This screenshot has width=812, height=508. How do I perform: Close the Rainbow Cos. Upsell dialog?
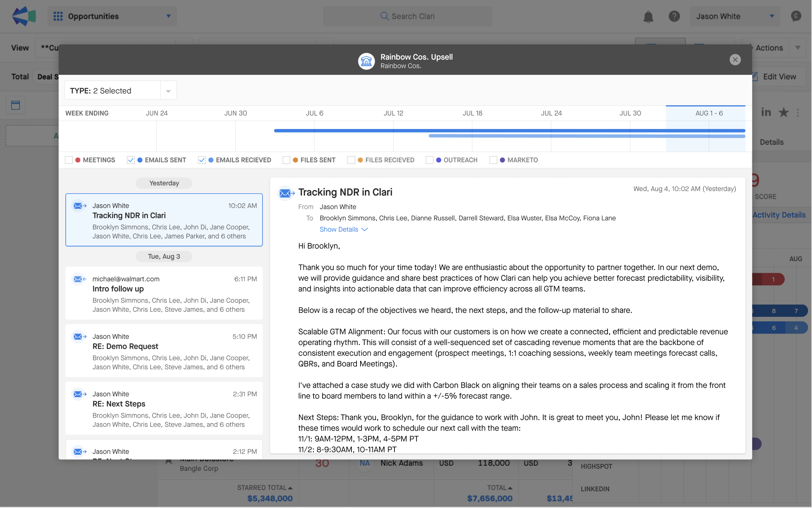(x=735, y=60)
